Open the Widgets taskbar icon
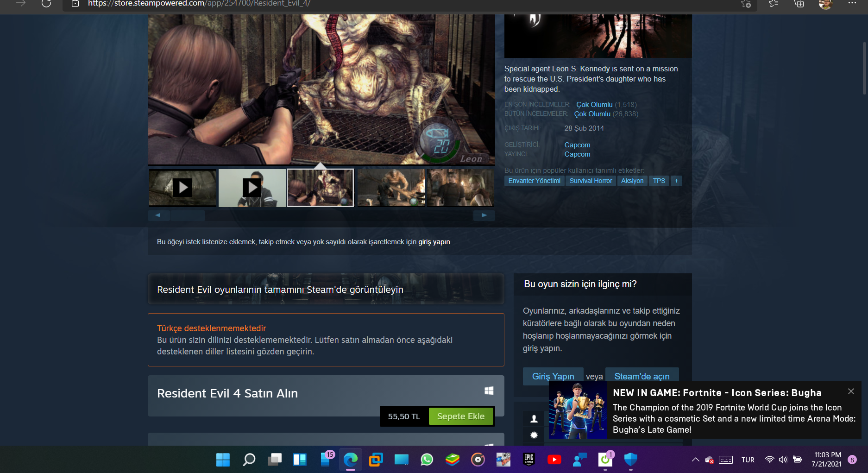This screenshot has height=473, width=868. coord(300,460)
